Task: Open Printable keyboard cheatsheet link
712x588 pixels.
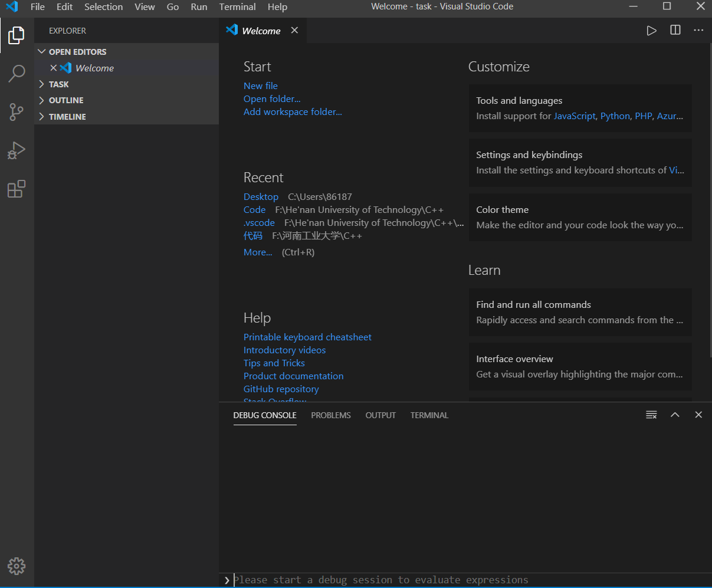Action: coord(307,337)
